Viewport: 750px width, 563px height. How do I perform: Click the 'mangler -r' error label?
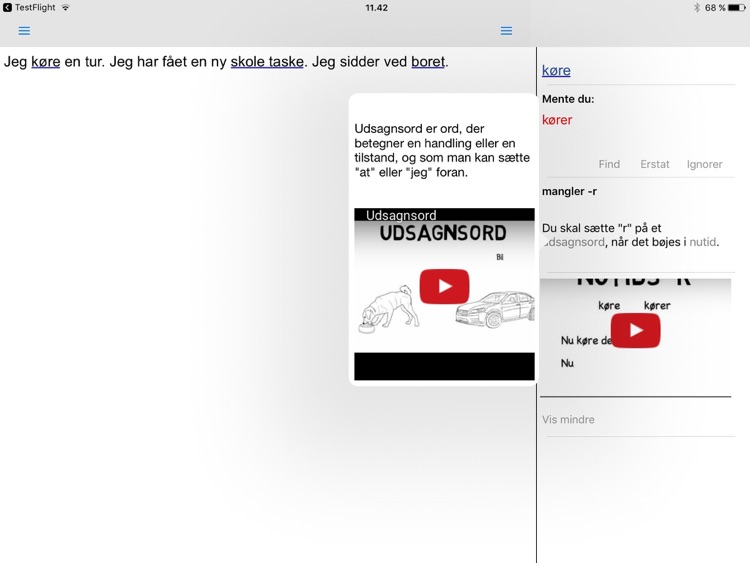569,191
